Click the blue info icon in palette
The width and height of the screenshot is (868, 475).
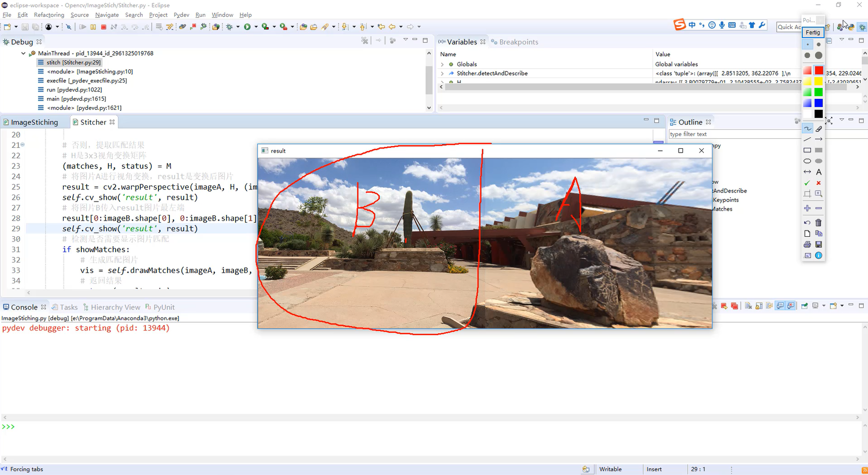tap(819, 255)
